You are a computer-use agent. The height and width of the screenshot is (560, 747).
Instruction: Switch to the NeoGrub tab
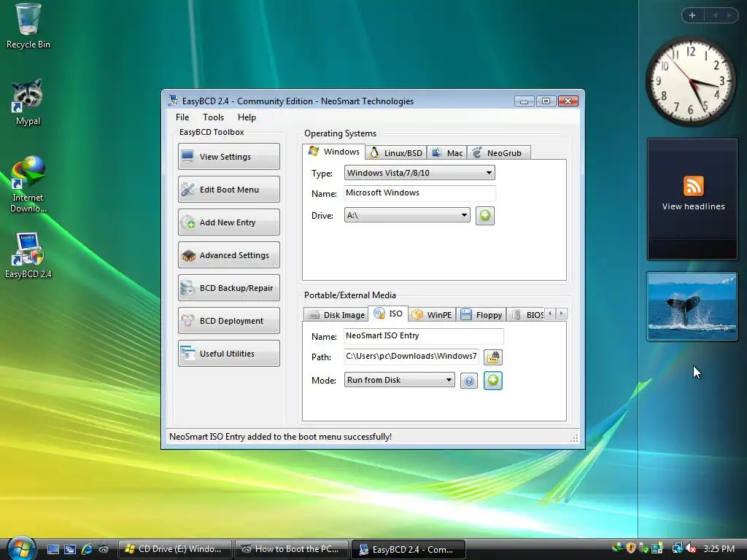[x=499, y=153]
